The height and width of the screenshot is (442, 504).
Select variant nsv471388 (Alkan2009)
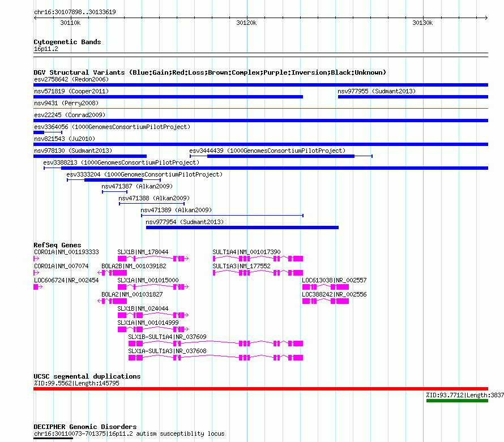154,198
